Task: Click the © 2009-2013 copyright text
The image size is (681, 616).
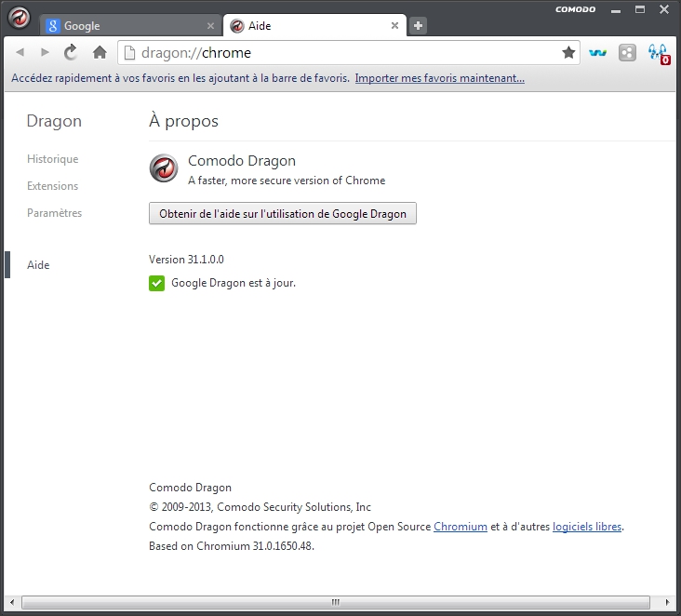Action: point(260,507)
